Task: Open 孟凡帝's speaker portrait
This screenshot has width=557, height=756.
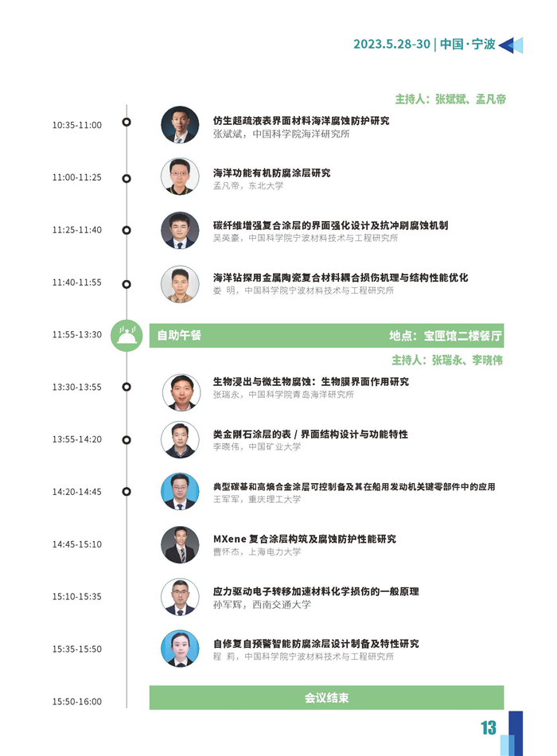Action: 180,177
